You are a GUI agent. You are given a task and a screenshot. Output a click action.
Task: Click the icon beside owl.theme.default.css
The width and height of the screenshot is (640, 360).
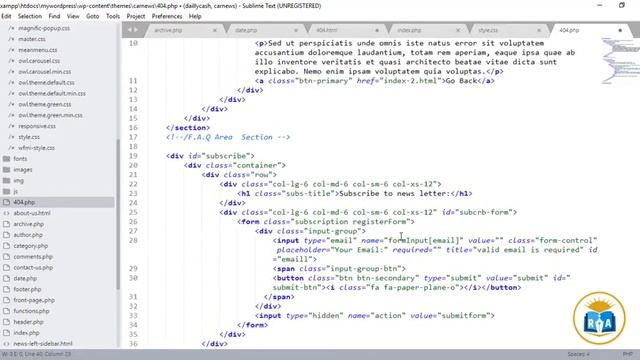point(11,82)
